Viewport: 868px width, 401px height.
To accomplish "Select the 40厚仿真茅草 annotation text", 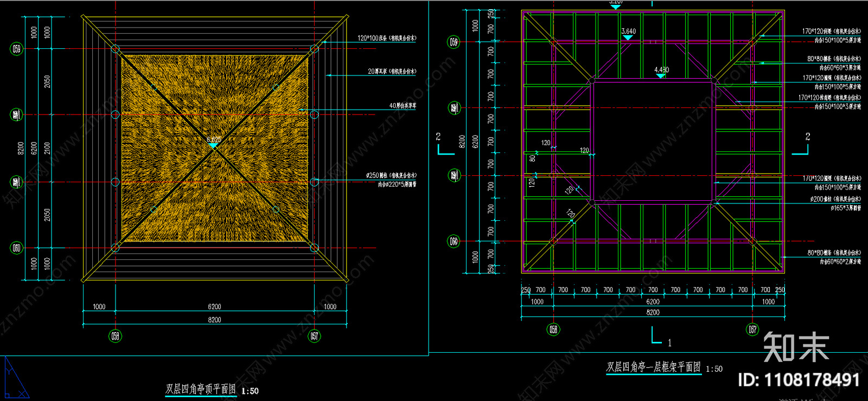I will (403, 106).
